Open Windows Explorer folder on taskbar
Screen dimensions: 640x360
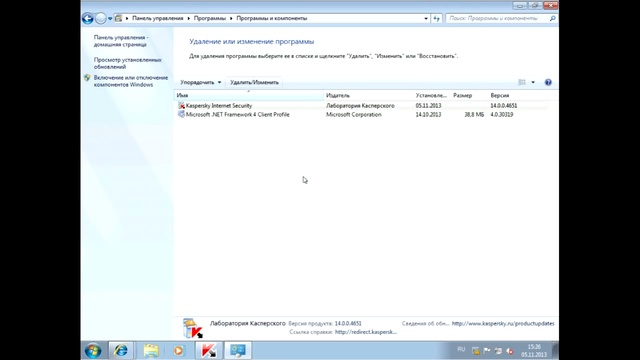click(151, 351)
